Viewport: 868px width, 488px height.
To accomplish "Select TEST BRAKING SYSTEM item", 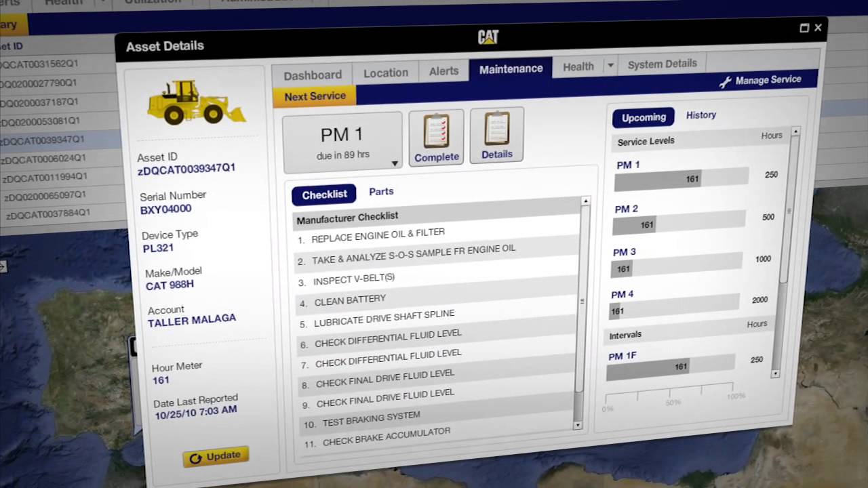I will pyautogui.click(x=437, y=416).
